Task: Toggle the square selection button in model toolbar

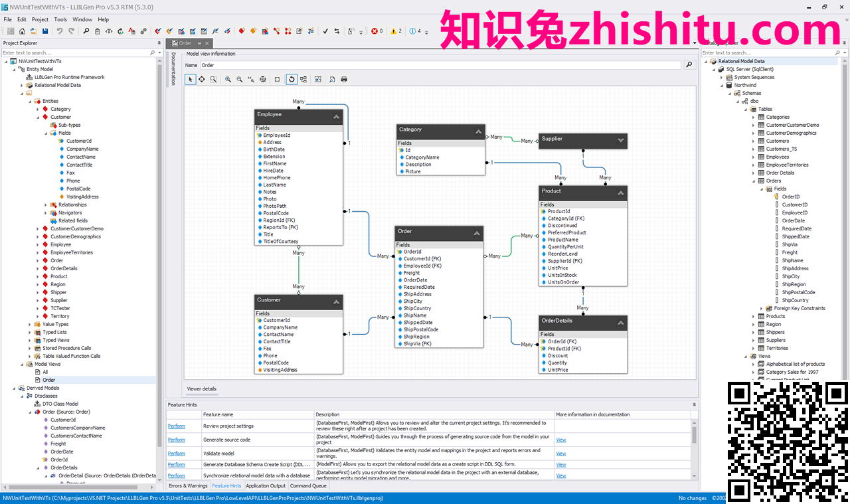Action: coord(277,79)
